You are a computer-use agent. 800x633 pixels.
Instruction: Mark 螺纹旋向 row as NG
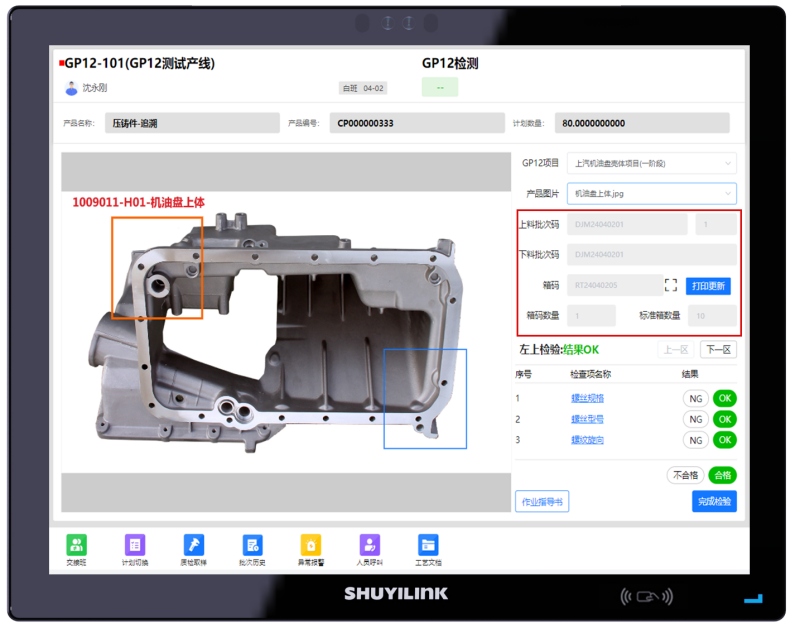(x=695, y=440)
